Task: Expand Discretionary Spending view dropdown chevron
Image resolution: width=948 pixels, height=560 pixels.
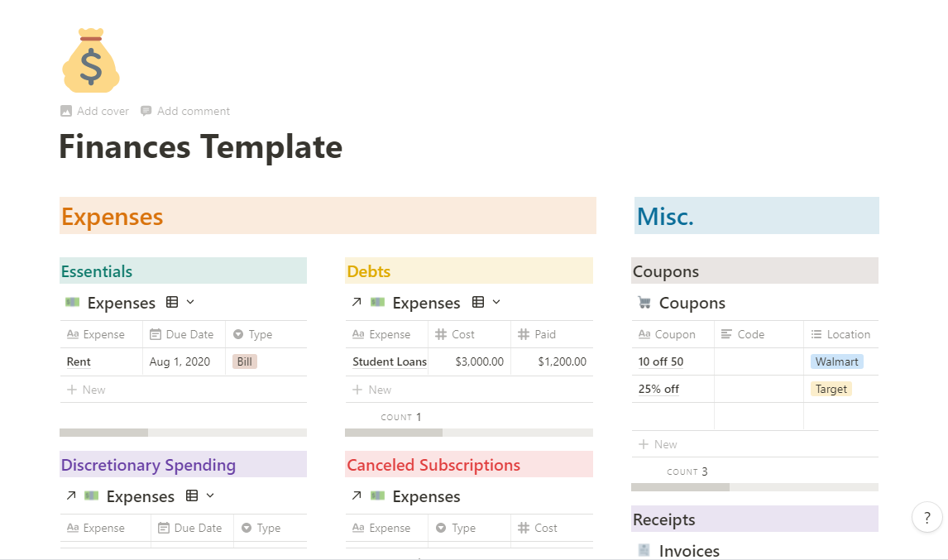Action: coord(210,495)
